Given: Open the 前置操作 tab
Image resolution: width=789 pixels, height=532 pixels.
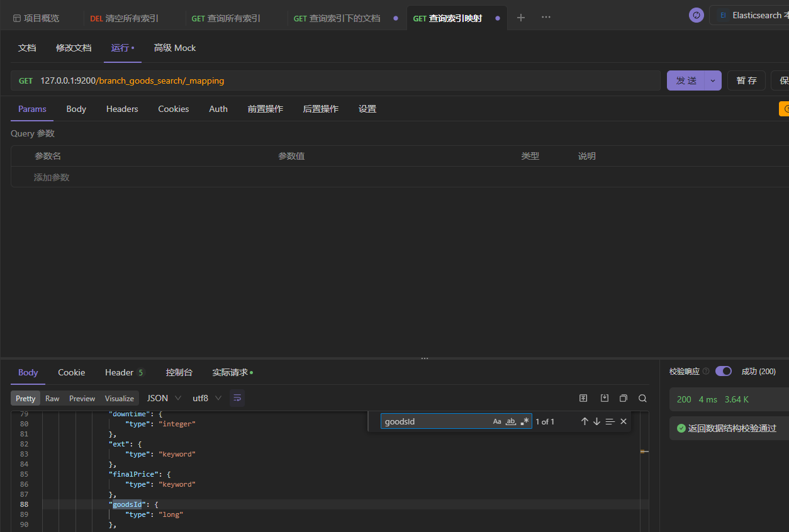Looking at the screenshot, I should coord(266,109).
